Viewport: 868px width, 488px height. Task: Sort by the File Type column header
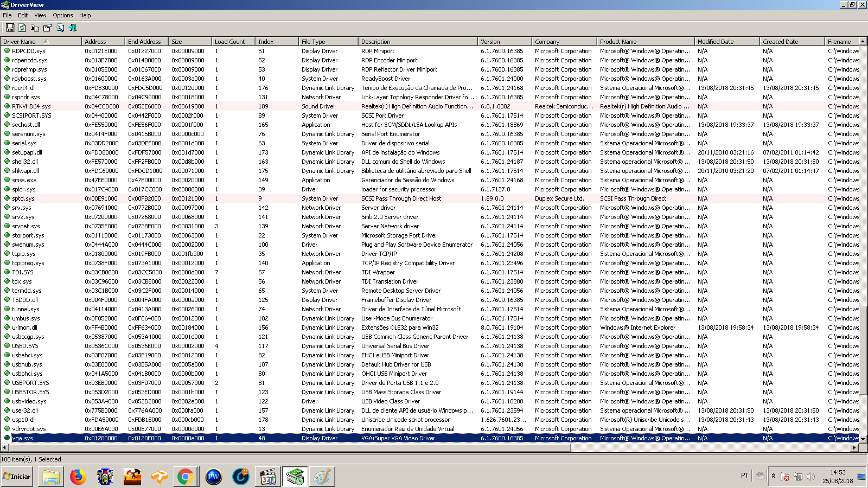point(328,42)
